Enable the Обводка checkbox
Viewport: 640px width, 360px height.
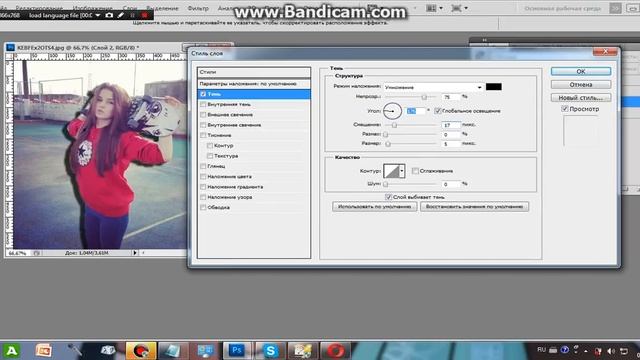(203, 207)
